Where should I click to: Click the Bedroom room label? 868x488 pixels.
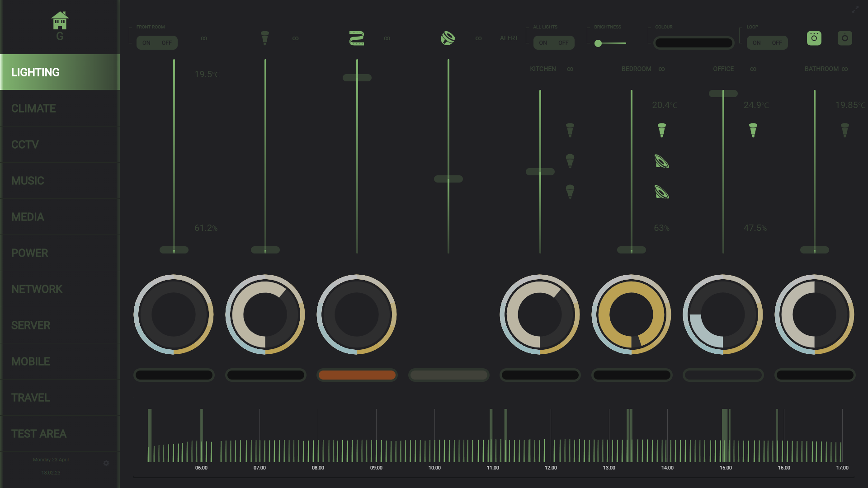click(x=636, y=69)
